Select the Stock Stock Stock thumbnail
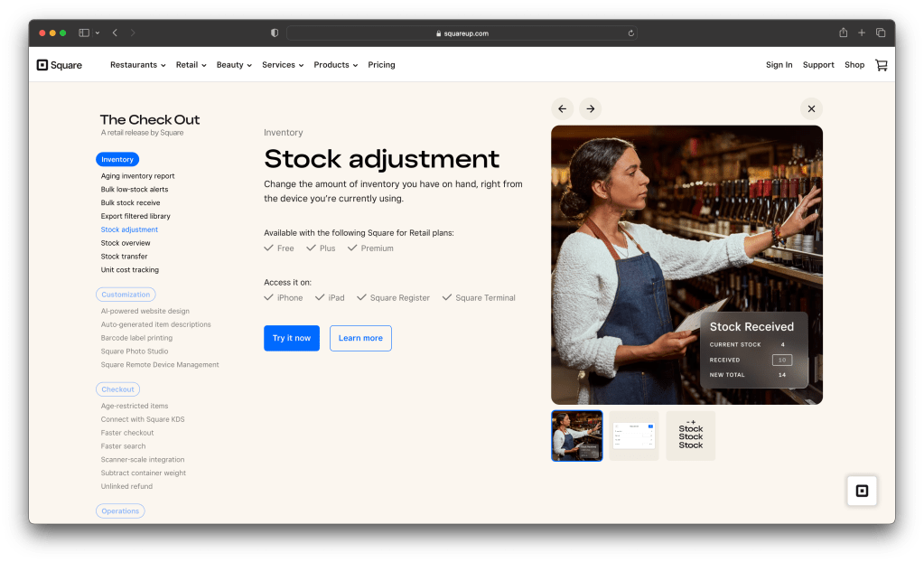 coord(690,436)
